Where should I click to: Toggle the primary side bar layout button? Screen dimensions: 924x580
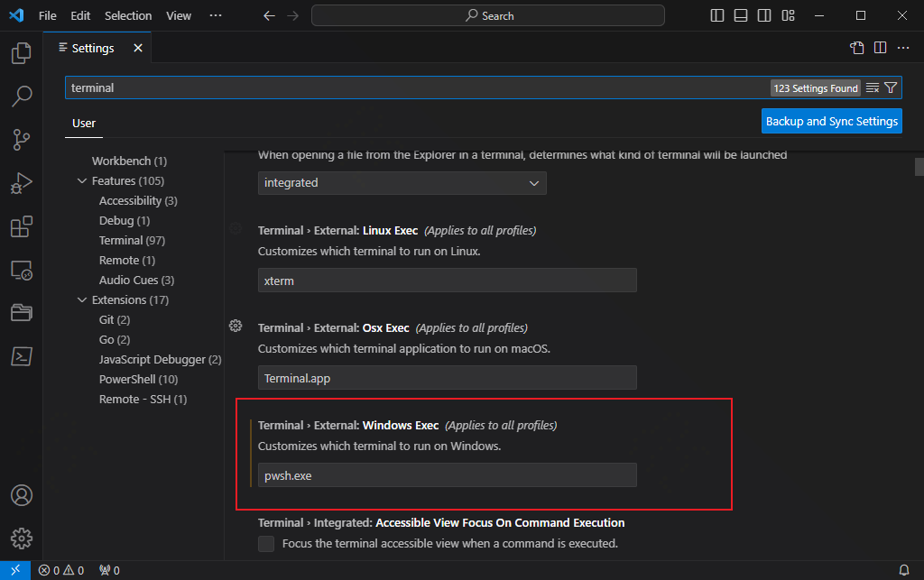[718, 15]
